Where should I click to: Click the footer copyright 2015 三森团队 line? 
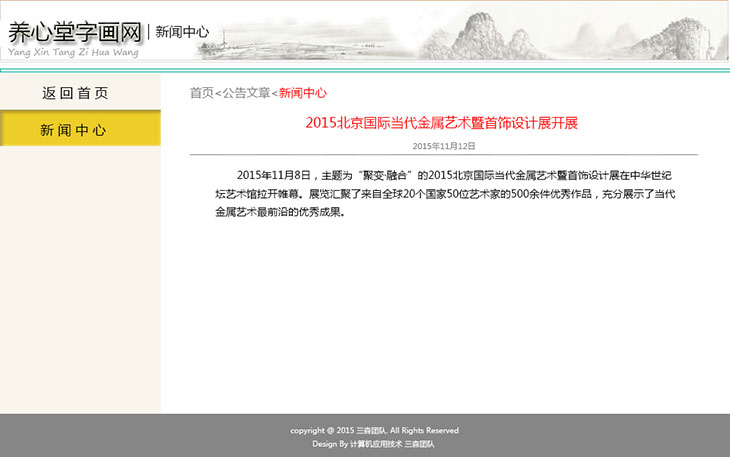[x=374, y=431]
